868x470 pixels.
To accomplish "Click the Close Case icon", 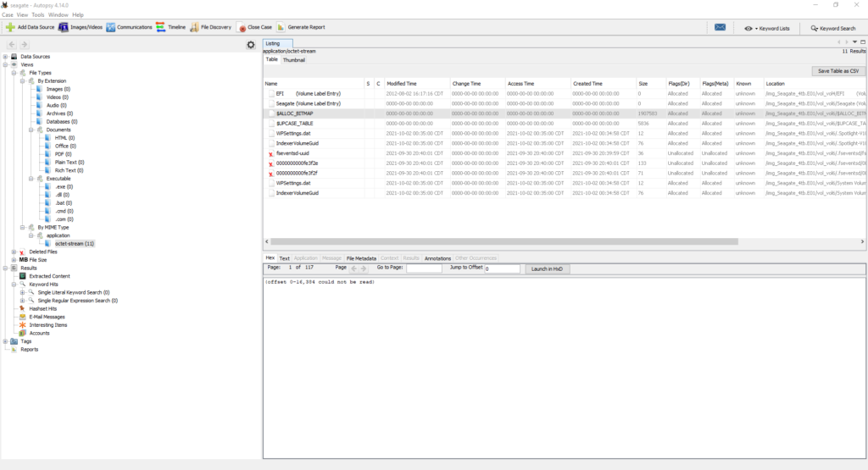I will (x=242, y=27).
